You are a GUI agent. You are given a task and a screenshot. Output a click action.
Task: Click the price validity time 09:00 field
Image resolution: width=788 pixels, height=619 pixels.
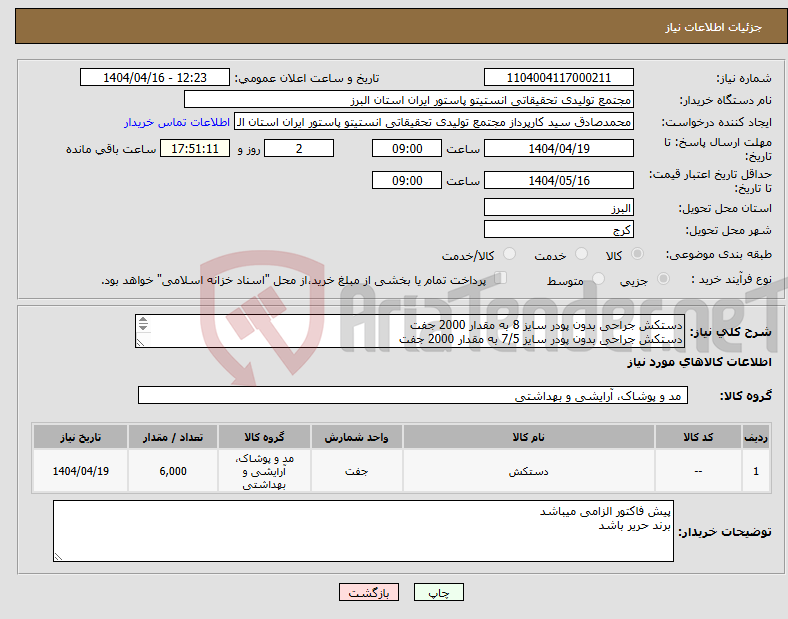pos(407,180)
